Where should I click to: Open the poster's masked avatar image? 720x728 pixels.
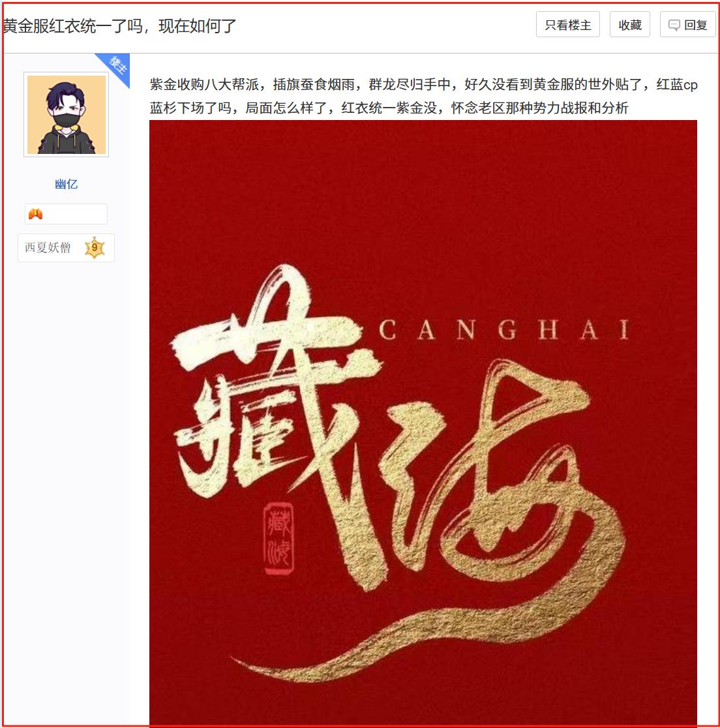click(x=67, y=115)
